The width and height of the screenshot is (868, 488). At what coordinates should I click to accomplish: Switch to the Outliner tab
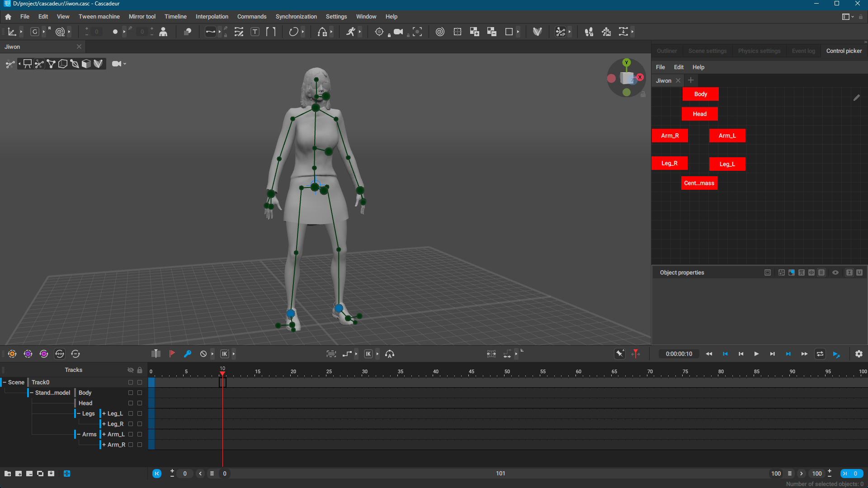pyautogui.click(x=666, y=51)
